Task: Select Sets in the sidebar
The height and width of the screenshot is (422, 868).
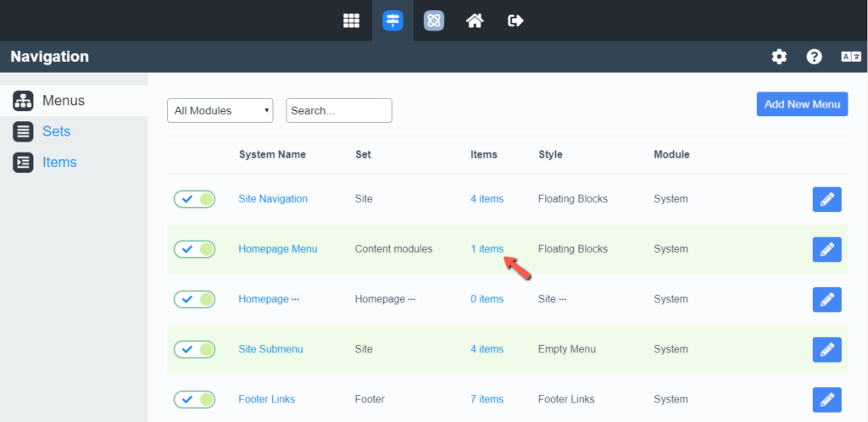Action: 56,131
